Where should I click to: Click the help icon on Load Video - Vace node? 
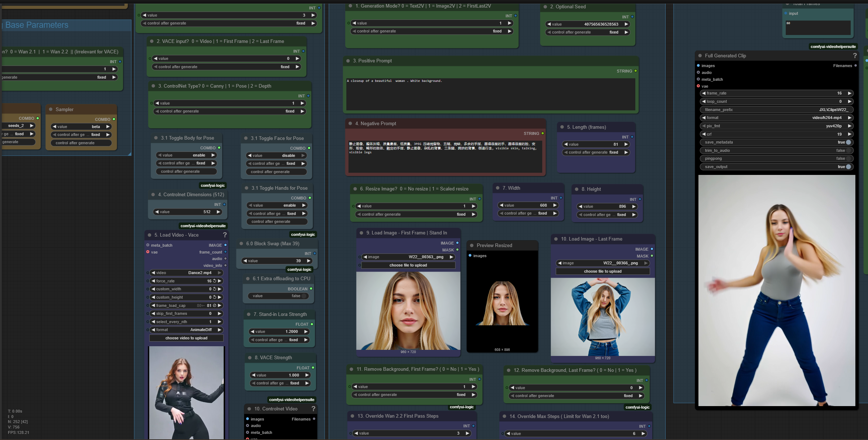(x=225, y=235)
